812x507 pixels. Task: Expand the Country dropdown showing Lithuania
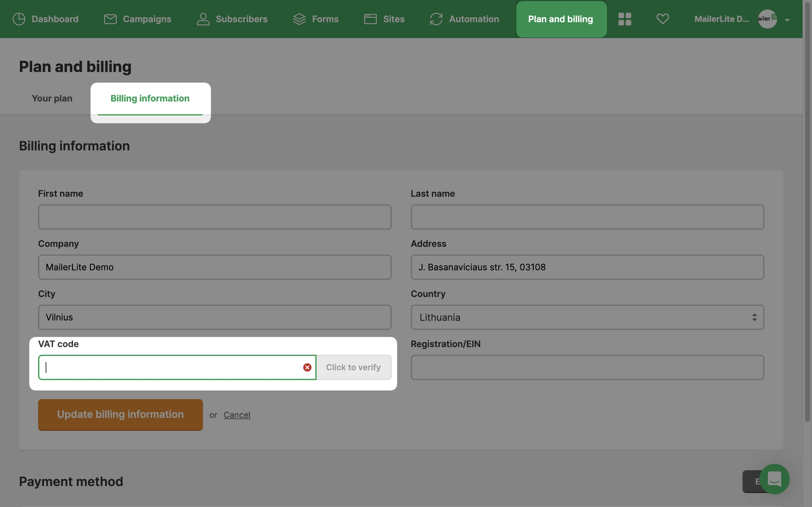point(587,317)
